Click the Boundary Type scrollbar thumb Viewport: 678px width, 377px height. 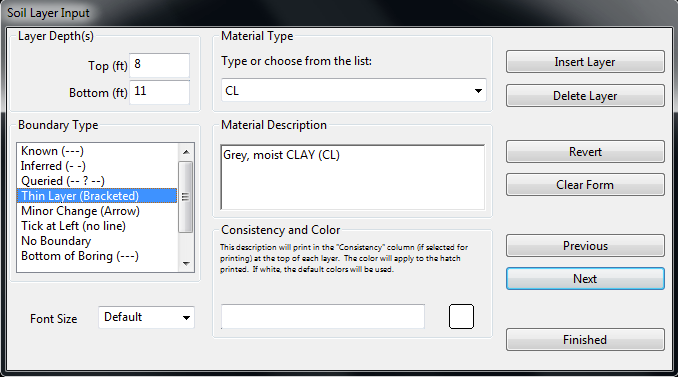(x=185, y=197)
